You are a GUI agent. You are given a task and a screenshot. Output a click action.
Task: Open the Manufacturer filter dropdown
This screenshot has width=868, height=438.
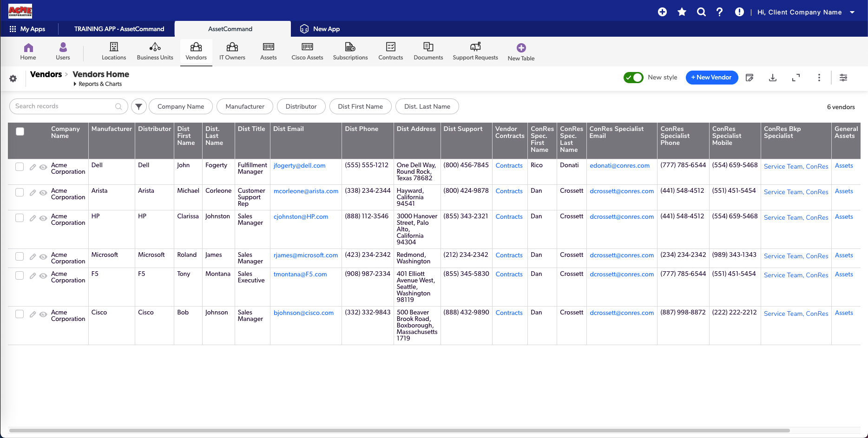[245, 106]
